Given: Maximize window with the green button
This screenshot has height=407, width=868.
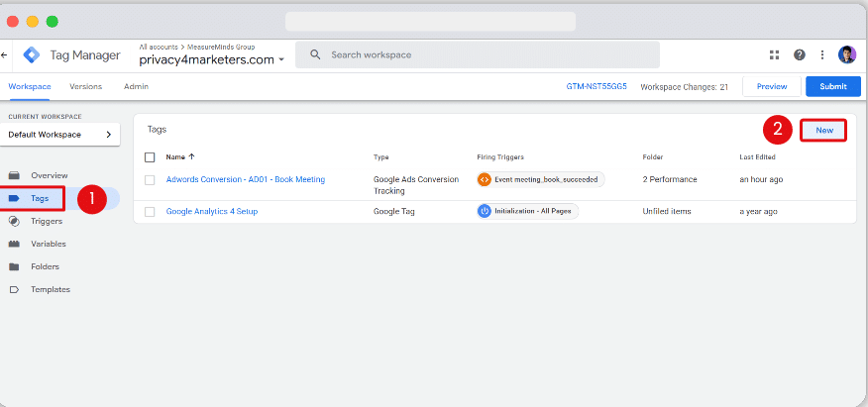Looking at the screenshot, I should pyautogui.click(x=53, y=22).
